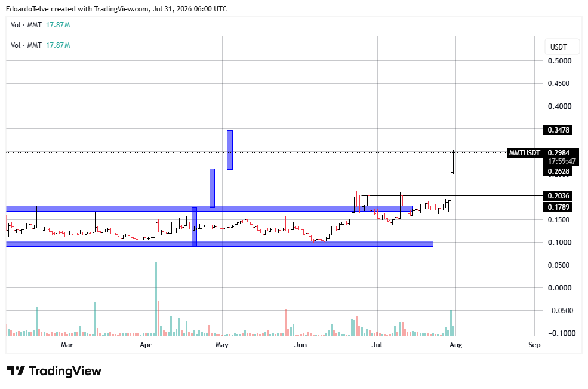Click the blue support zone at 0.1000
This screenshot has width=588, height=389.
(220, 244)
